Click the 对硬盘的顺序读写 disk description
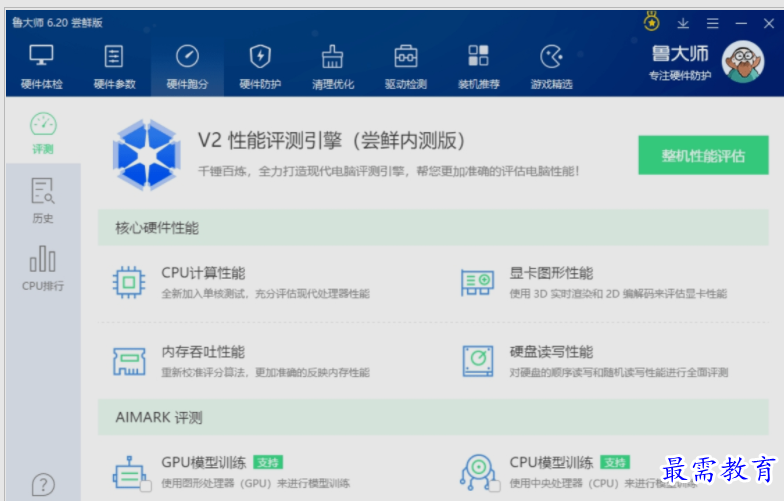 point(618,372)
